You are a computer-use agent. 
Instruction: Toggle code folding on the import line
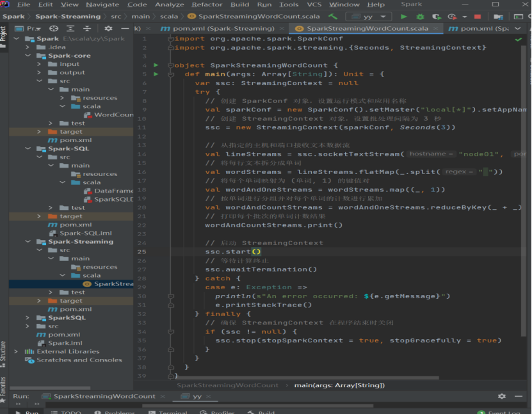click(171, 39)
